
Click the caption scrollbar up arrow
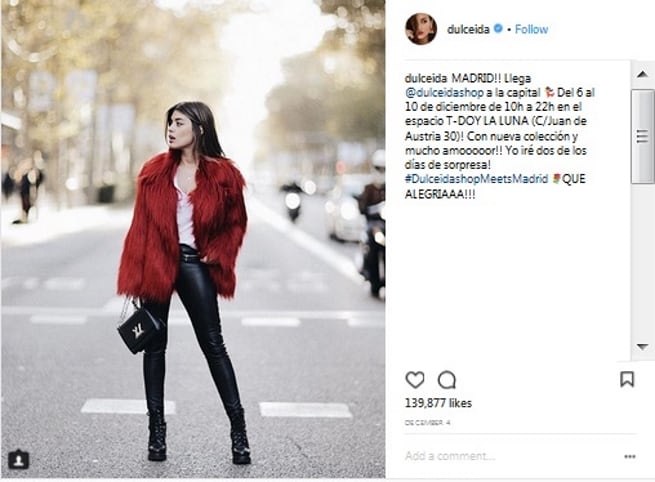point(642,74)
